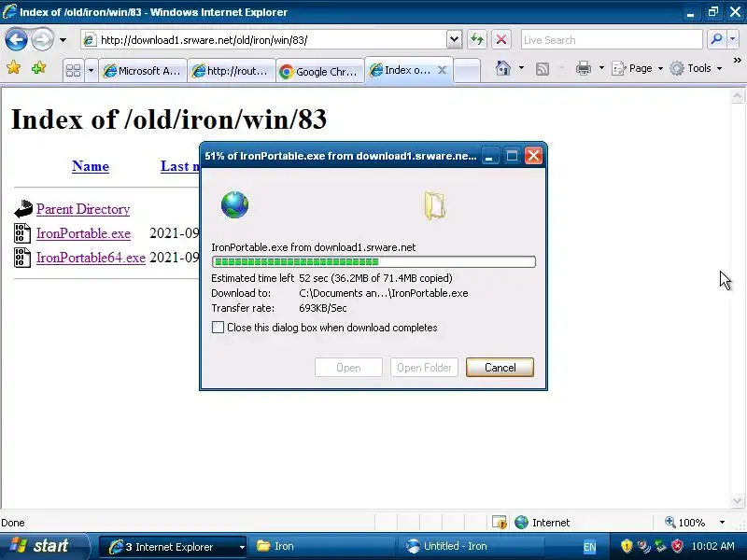Open Parent Directory link
This screenshot has width=747, height=560.
[x=83, y=209]
